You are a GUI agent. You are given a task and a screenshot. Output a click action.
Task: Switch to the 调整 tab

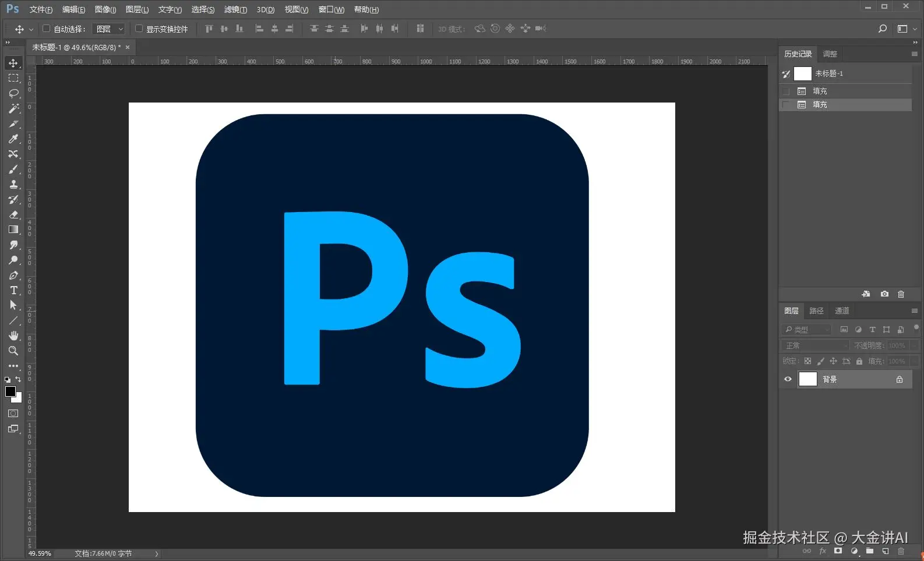(x=830, y=54)
